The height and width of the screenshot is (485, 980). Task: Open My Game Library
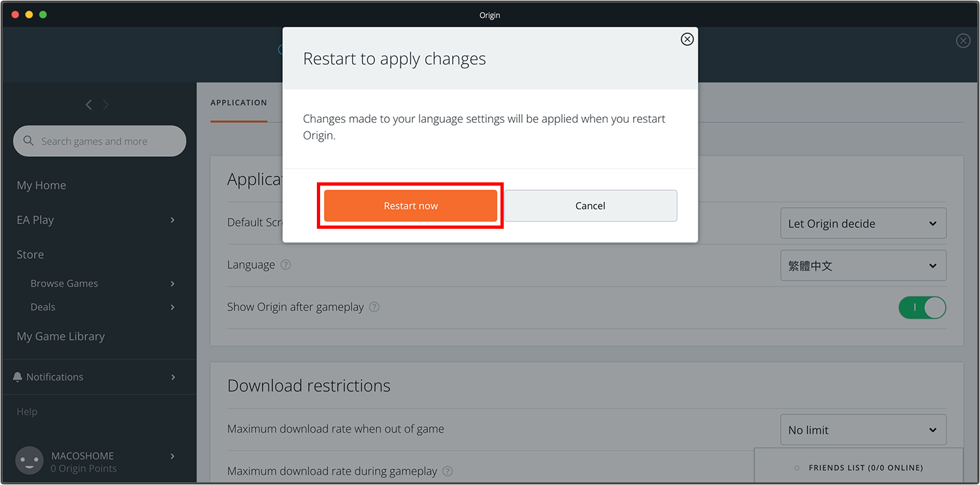[61, 337]
